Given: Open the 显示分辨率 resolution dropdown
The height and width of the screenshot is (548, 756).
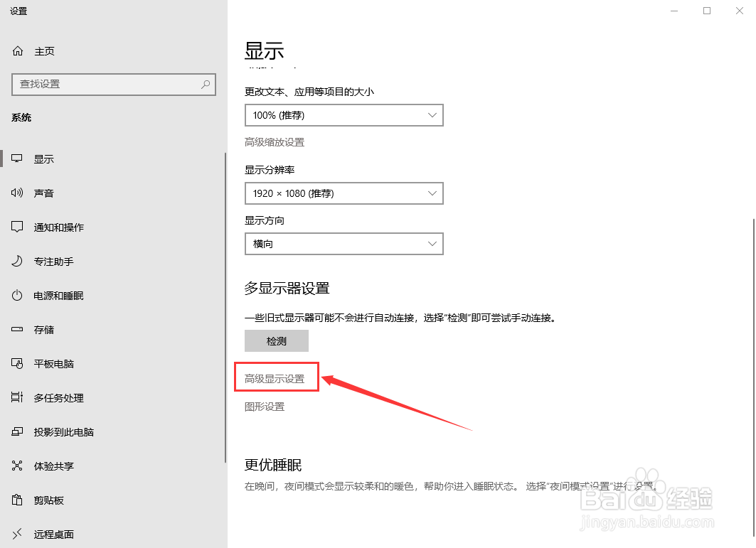Looking at the screenshot, I should pos(344,193).
